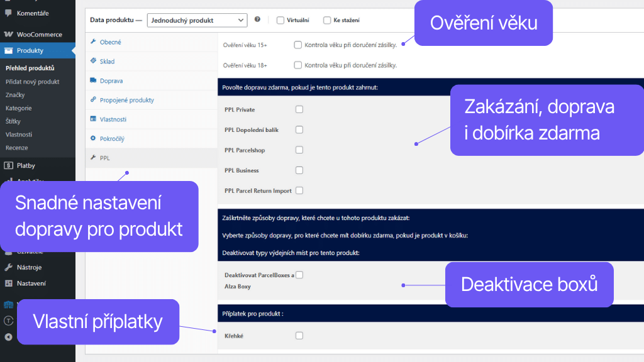Click the help question mark icon
This screenshot has width=644, height=362.
(x=257, y=20)
